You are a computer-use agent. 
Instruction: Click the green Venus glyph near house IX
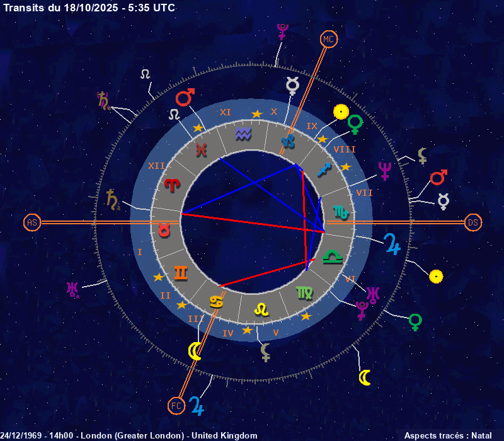[356, 124]
